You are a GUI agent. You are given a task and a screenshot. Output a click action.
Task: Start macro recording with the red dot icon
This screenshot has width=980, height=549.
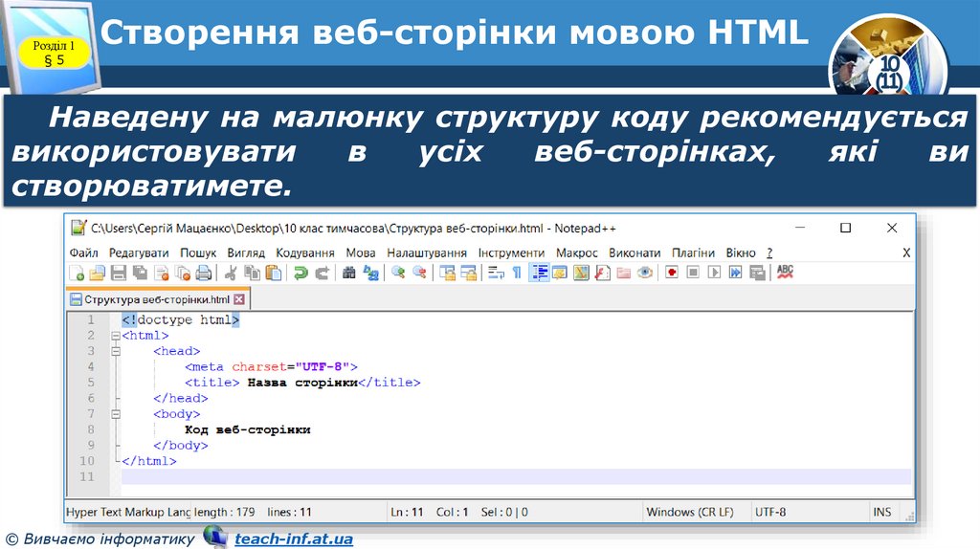pos(672,273)
